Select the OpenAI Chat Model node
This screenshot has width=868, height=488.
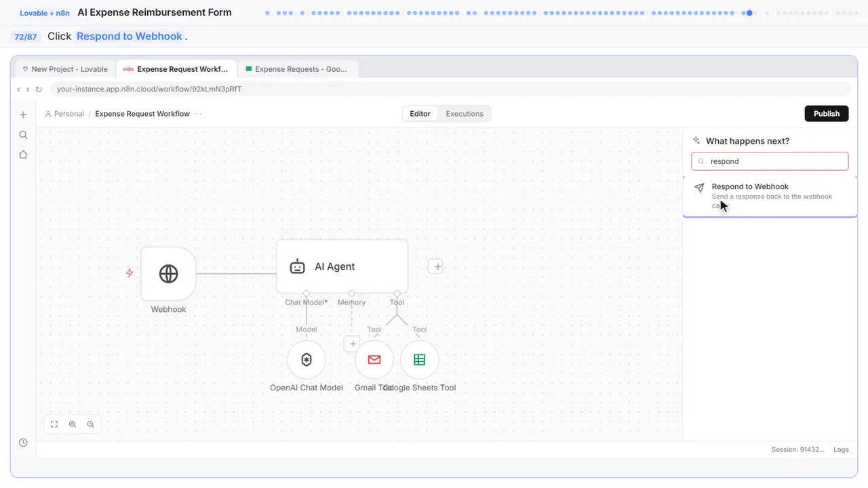307,360
